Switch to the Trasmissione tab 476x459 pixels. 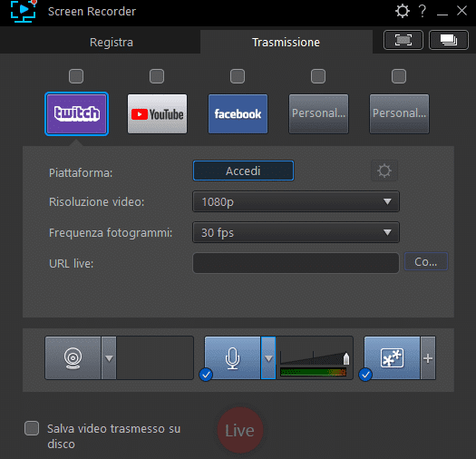point(286,42)
